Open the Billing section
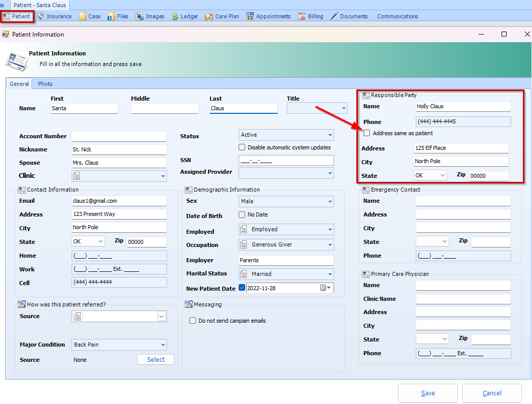This screenshot has height=404, width=532. pos(311,16)
